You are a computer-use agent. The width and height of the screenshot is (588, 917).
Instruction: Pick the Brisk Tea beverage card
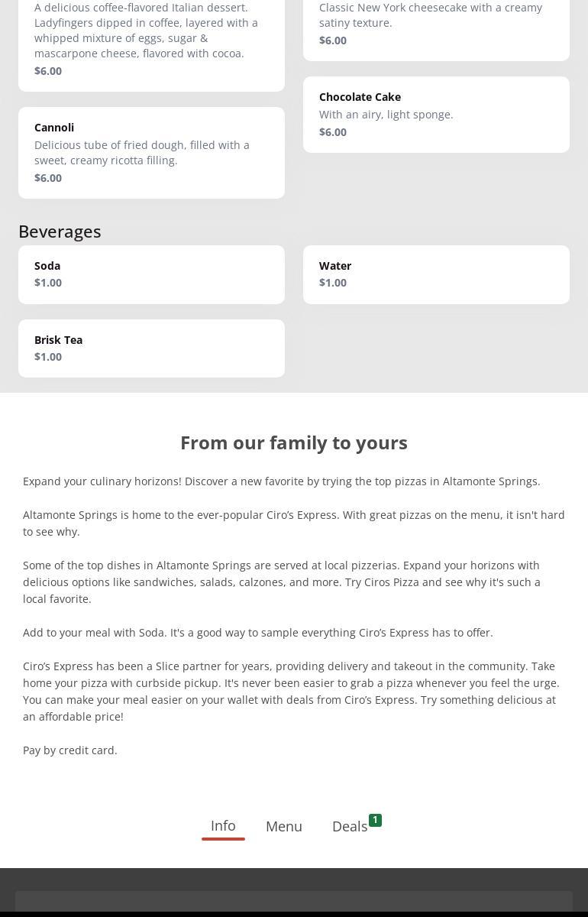(x=151, y=348)
